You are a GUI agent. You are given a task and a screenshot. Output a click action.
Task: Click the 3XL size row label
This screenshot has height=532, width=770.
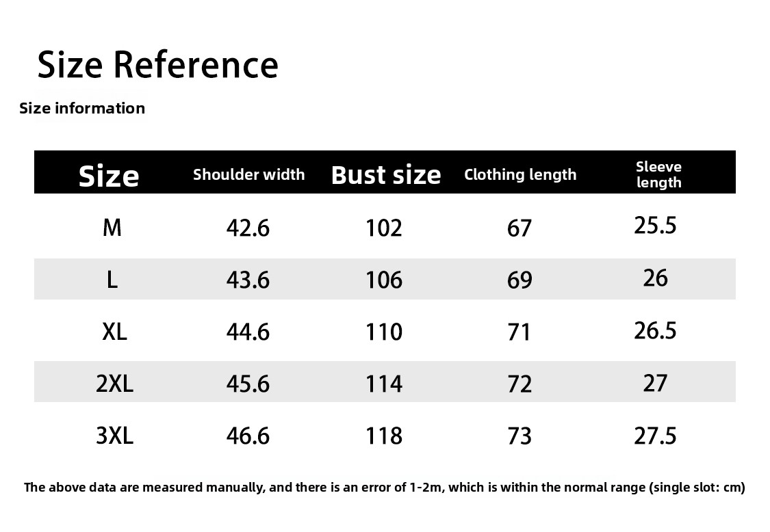click(114, 436)
